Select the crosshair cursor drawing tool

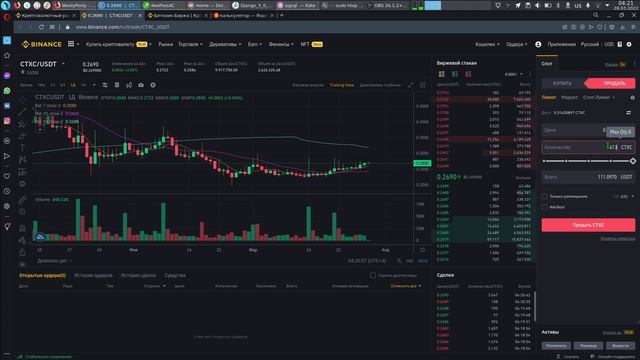pyautogui.click(x=22, y=99)
